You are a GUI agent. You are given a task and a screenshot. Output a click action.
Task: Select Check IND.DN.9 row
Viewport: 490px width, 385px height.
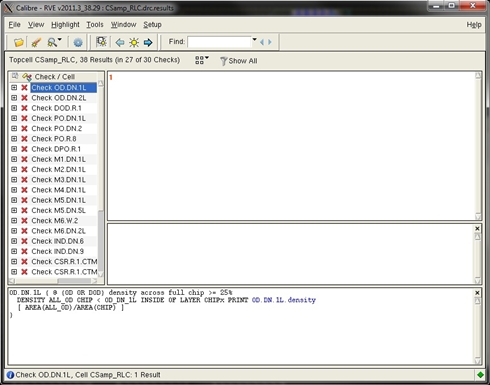pyautogui.click(x=57, y=251)
